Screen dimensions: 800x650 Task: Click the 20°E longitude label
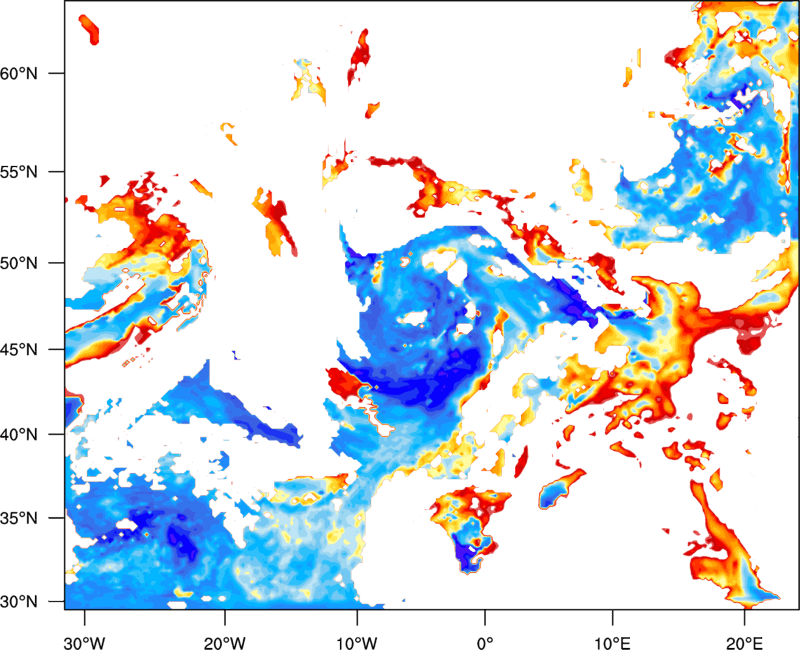(744, 643)
